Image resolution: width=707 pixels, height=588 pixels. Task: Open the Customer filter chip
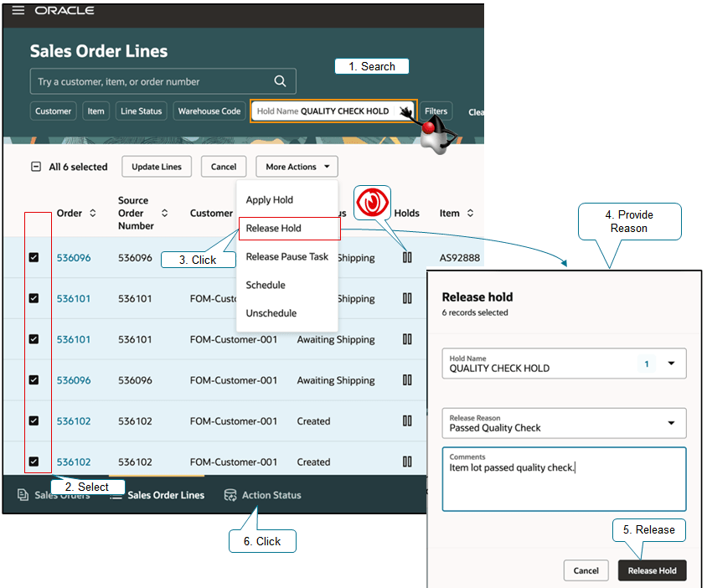[x=54, y=111]
